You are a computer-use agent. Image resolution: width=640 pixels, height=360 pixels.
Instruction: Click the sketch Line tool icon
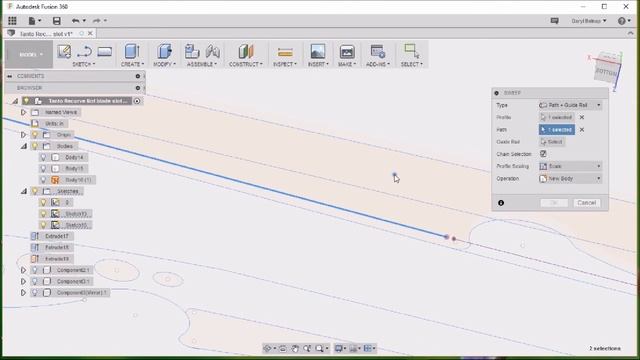coord(84,51)
